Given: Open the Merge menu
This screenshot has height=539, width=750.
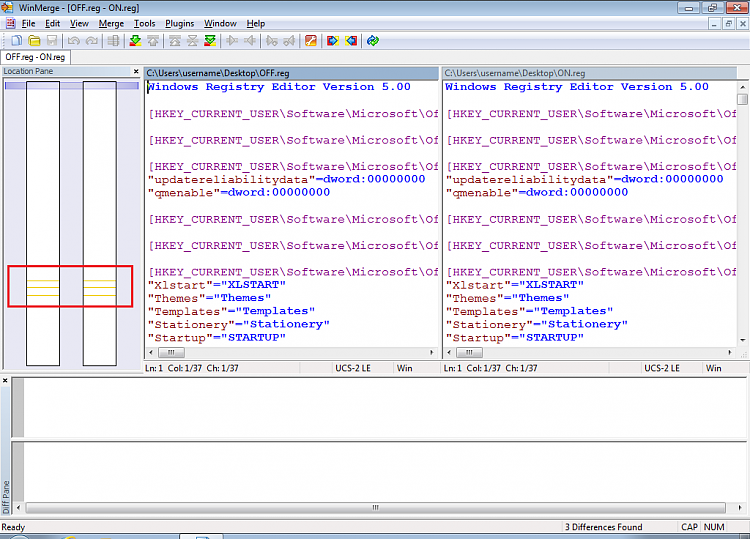Looking at the screenshot, I should coord(111,23).
